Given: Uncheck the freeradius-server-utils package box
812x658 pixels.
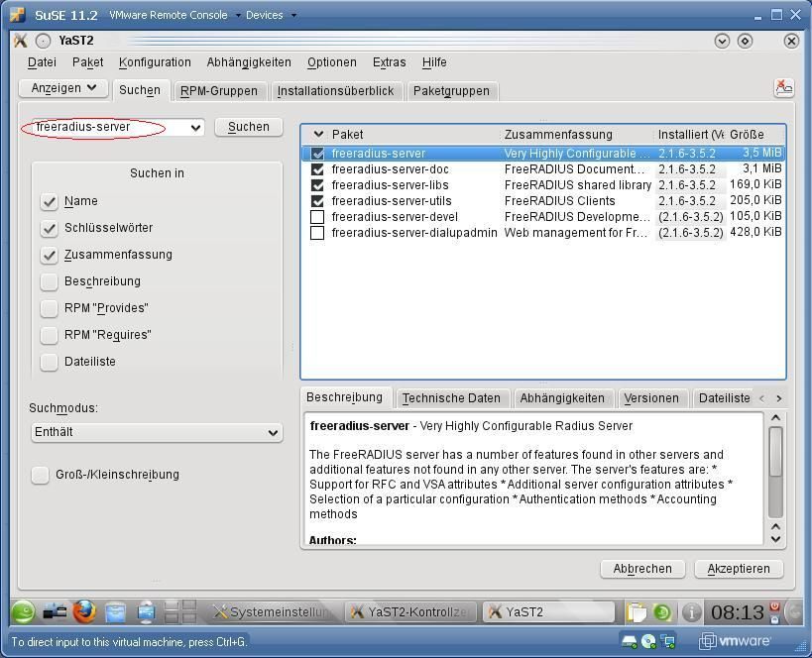Looking at the screenshot, I should tap(317, 201).
